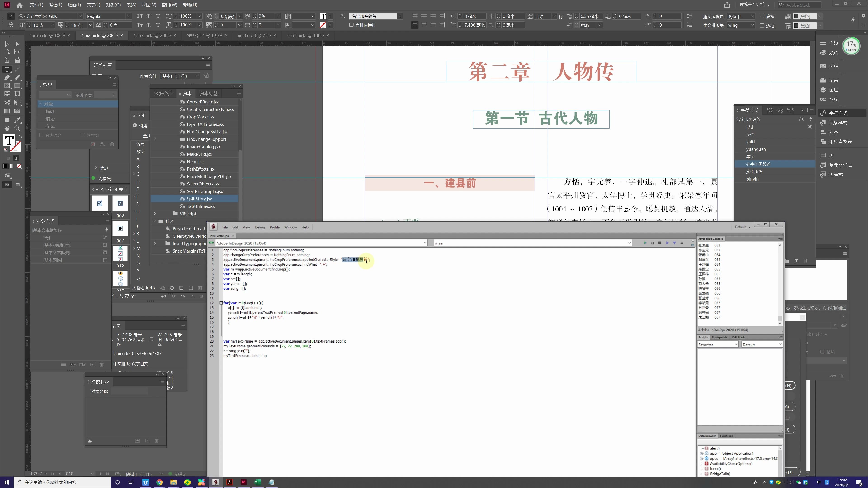Select the Pen tool

click(7, 77)
